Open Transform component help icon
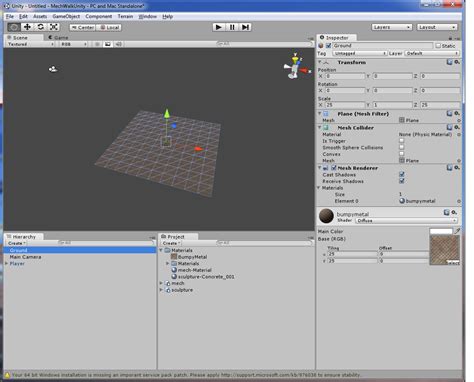The image size is (474, 382). [449, 62]
